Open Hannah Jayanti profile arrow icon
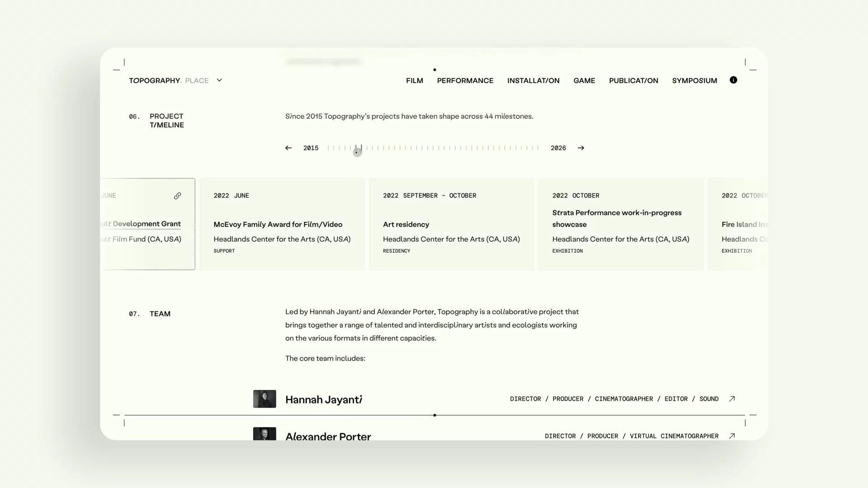Image resolution: width=868 pixels, height=488 pixels. 732,399
